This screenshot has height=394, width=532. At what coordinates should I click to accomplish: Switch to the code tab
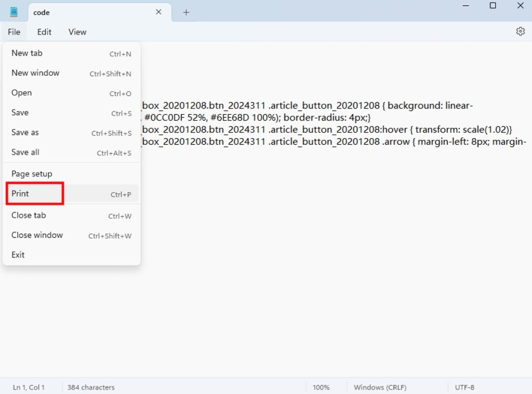pyautogui.click(x=78, y=12)
